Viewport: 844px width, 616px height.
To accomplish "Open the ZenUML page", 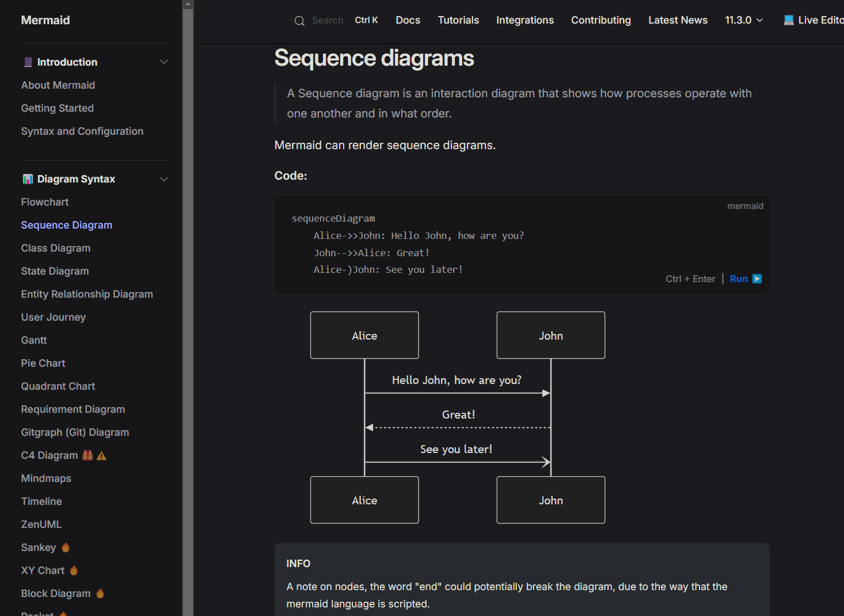I will 41,524.
